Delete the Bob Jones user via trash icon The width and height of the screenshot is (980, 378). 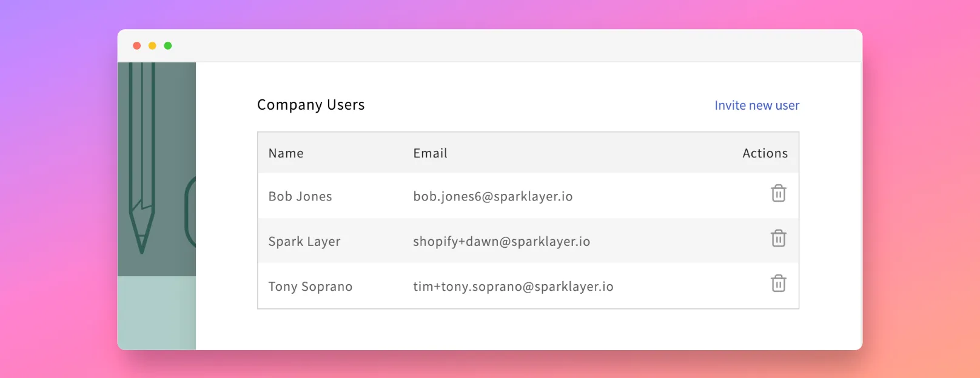[x=779, y=193]
